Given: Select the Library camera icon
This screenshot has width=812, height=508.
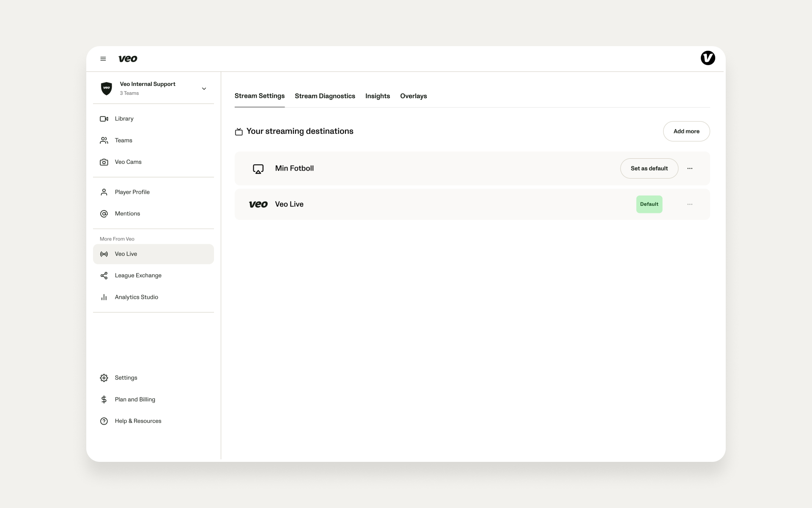Looking at the screenshot, I should (104, 119).
